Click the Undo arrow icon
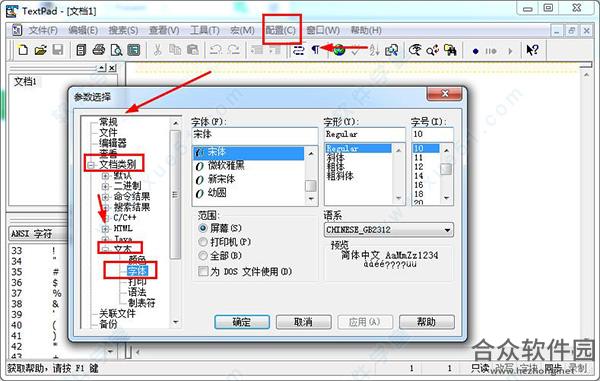600x381 pixels. [216, 50]
